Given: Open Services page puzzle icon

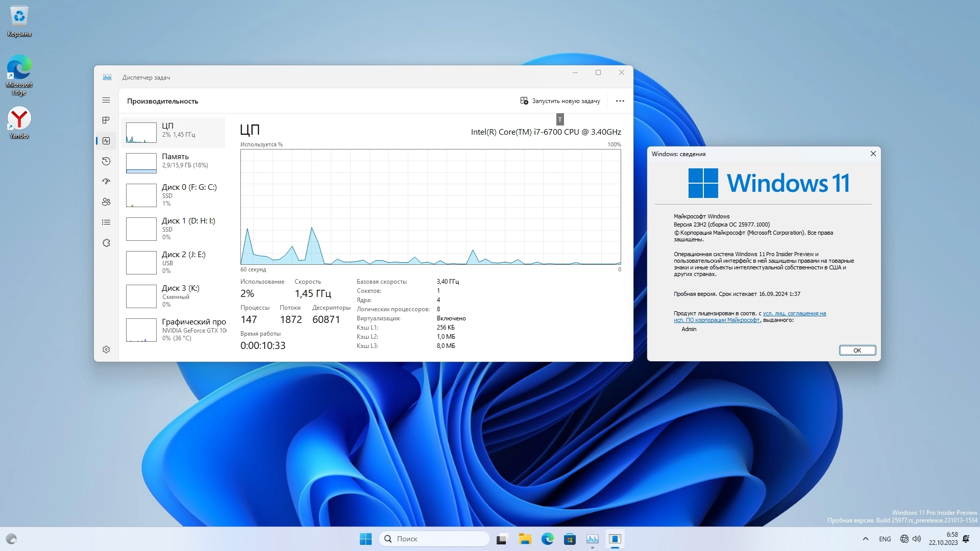Looking at the screenshot, I should (x=106, y=243).
